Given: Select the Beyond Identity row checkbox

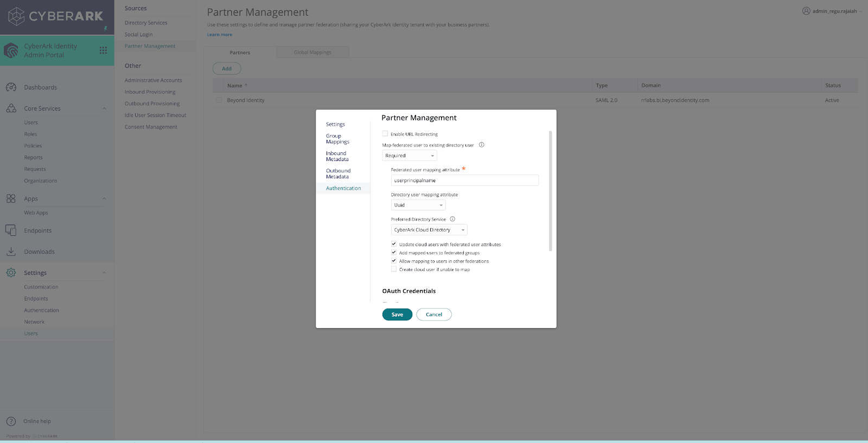Looking at the screenshot, I should click(219, 100).
